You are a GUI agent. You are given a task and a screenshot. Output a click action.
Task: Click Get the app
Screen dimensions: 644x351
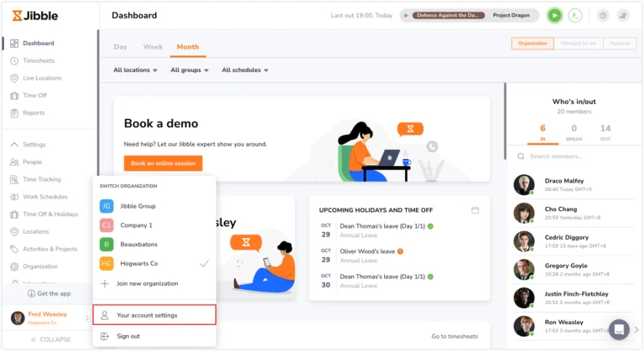click(49, 293)
